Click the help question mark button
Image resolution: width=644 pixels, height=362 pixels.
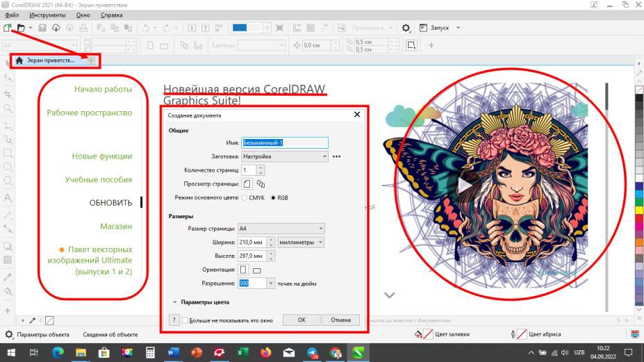[x=174, y=320]
